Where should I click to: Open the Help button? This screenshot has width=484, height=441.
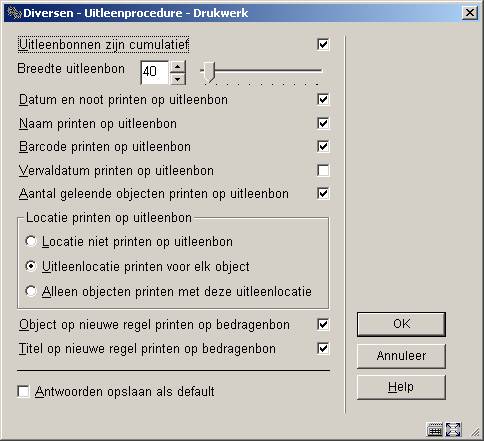coord(401,387)
